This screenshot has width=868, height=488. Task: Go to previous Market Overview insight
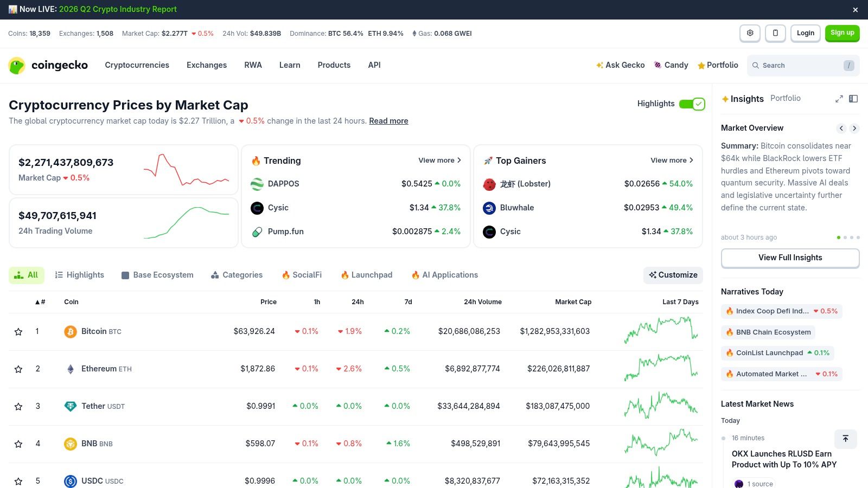coord(841,129)
